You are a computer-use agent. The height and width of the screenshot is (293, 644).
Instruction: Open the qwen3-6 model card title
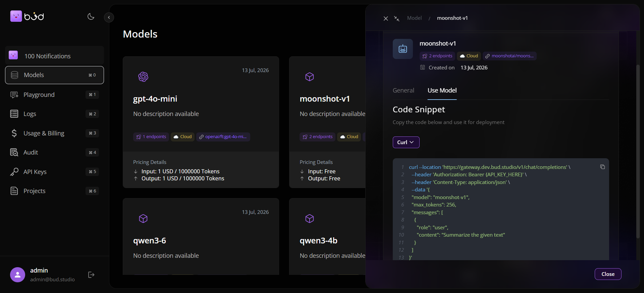click(x=150, y=241)
